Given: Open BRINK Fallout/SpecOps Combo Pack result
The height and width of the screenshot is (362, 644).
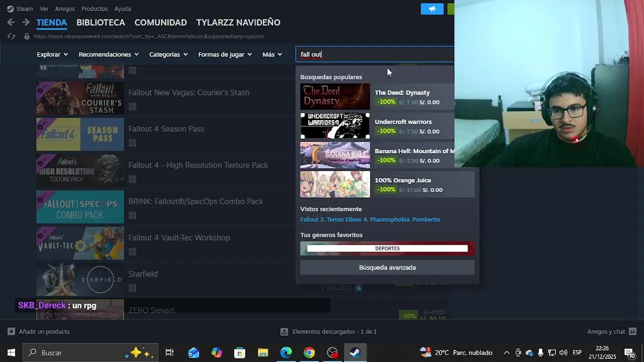Looking at the screenshot, I should click(196, 201).
